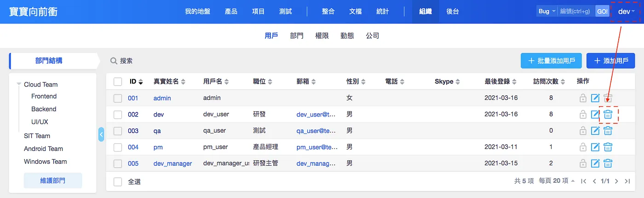
Task: Sort table by 最後登錄 column
Action: [x=500, y=82]
